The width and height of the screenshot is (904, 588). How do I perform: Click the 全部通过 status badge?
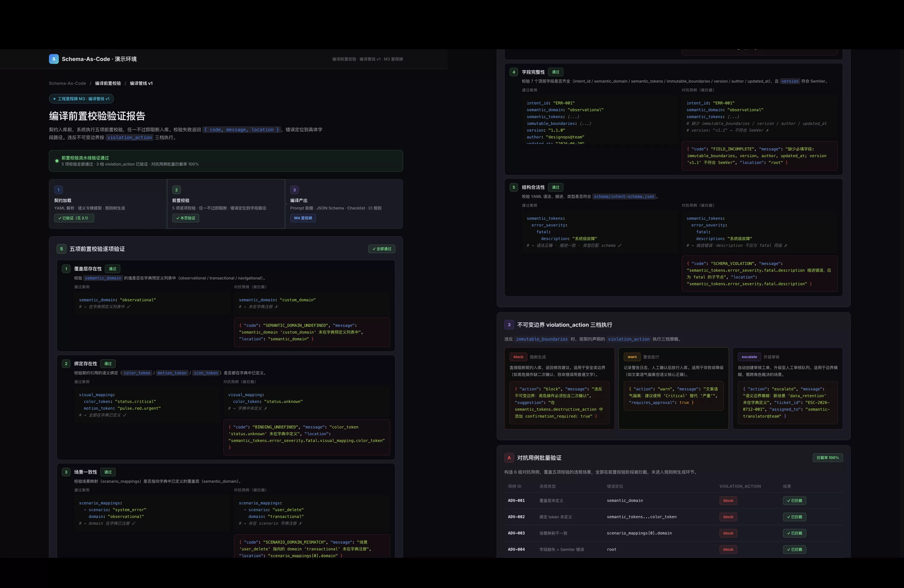[382, 249]
